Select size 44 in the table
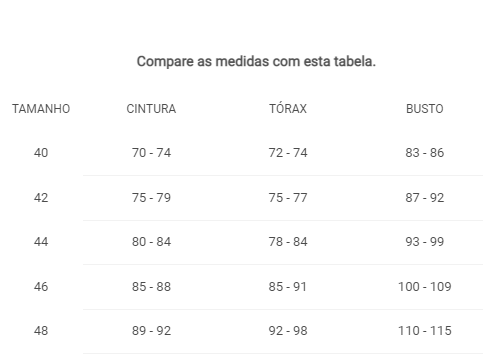The height and width of the screenshot is (362, 483). [x=41, y=242]
